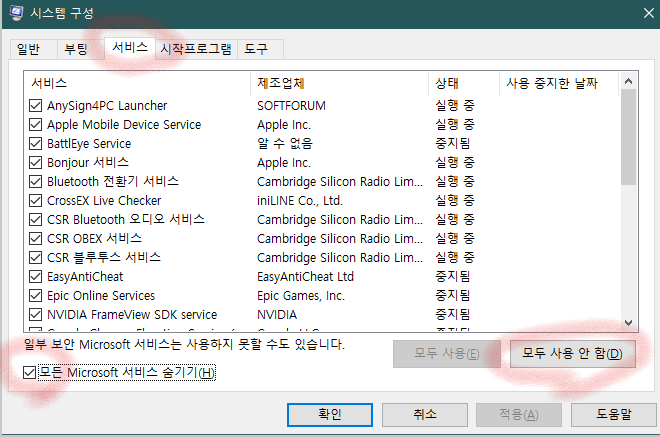
Task: Click EasyAntiCheat Ltd manufacturer cell
Action: (305, 277)
